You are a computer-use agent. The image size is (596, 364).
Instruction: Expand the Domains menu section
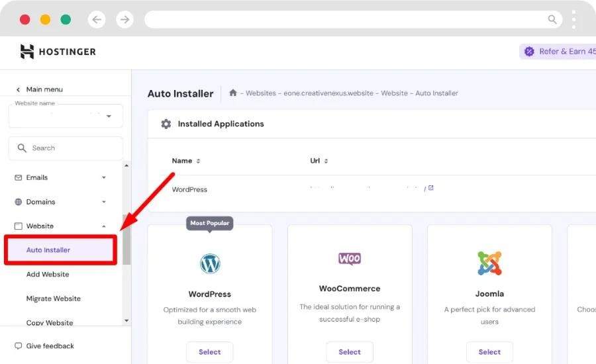coord(104,202)
